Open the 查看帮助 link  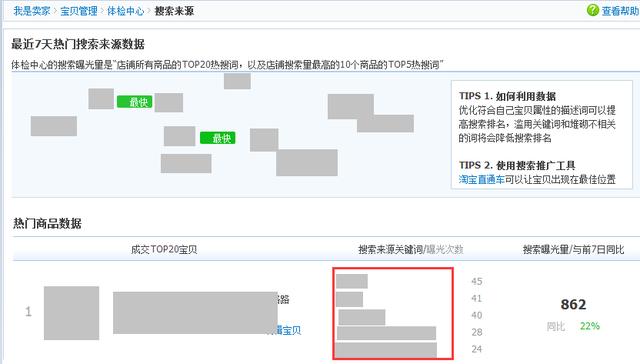point(620,11)
